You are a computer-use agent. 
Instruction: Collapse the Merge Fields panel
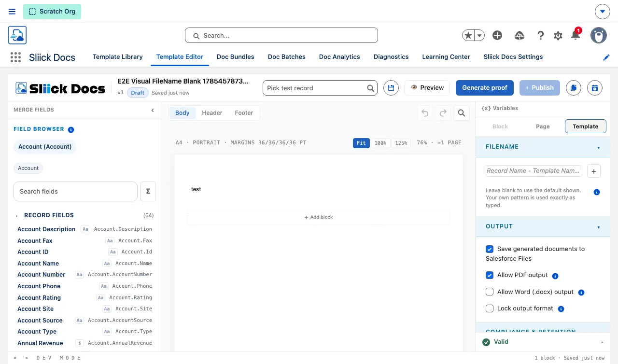153,110
